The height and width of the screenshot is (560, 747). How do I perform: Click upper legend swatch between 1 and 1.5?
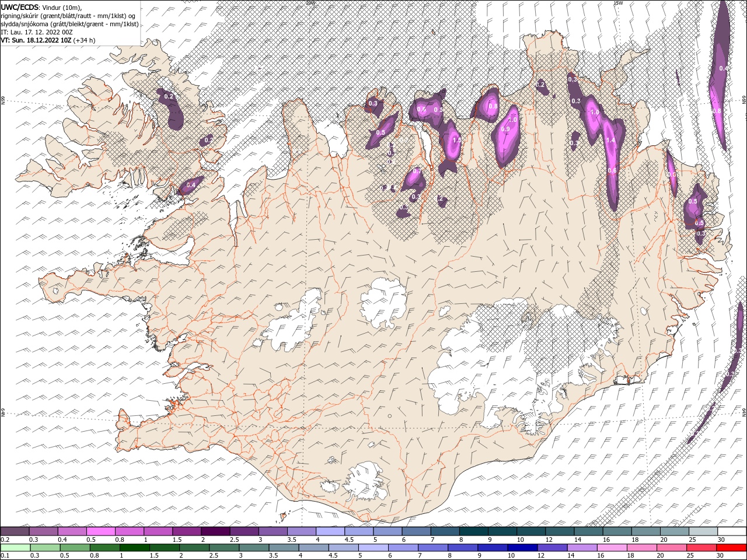click(158, 531)
